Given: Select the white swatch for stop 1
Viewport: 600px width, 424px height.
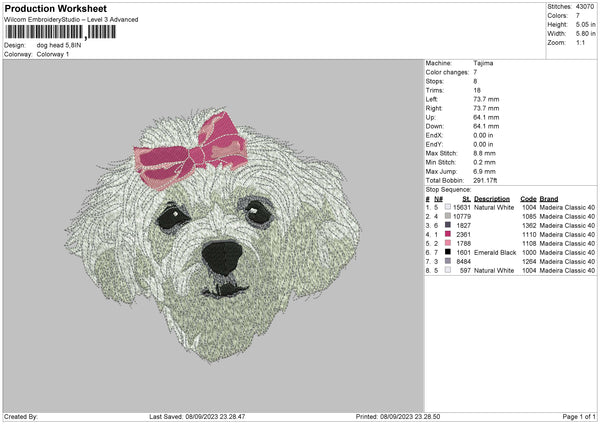Looking at the screenshot, I should pos(448,207).
